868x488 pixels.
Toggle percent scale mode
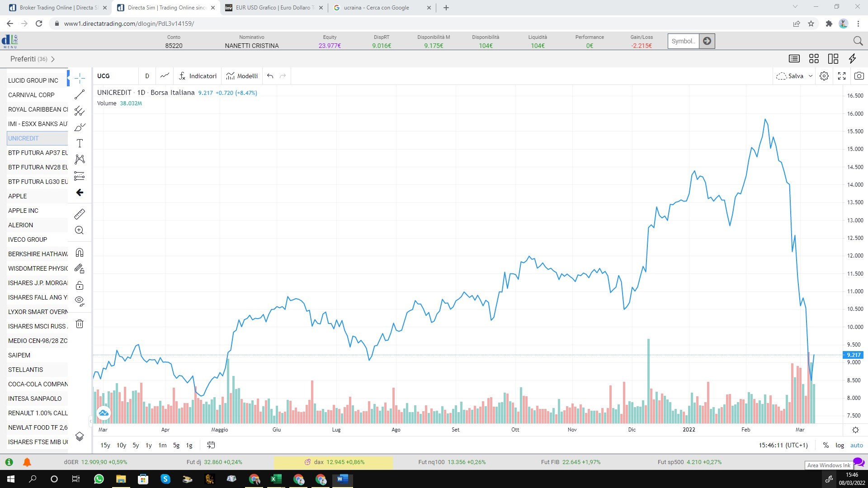pyautogui.click(x=826, y=445)
